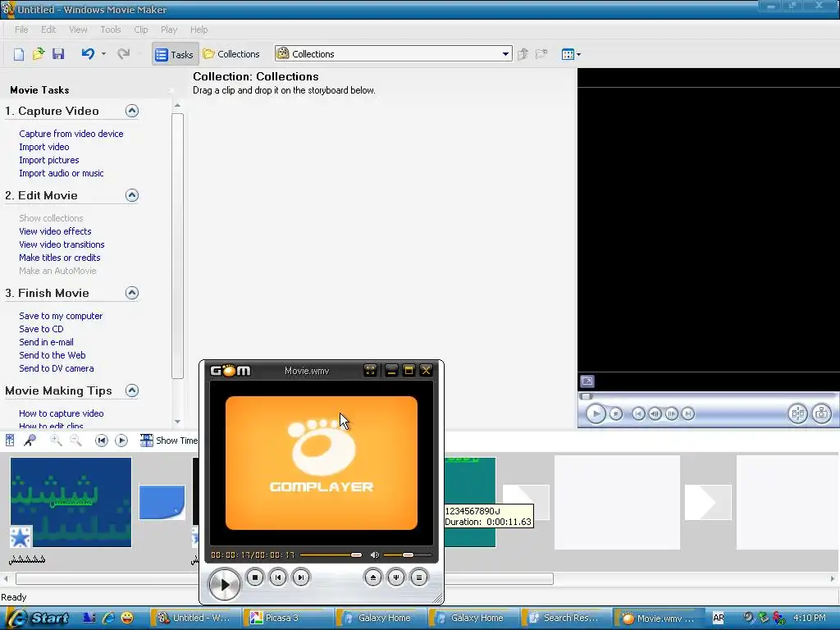This screenshot has height=630, width=840.
Task: Click Previous Frame in preview monitor
Action: pos(655,413)
